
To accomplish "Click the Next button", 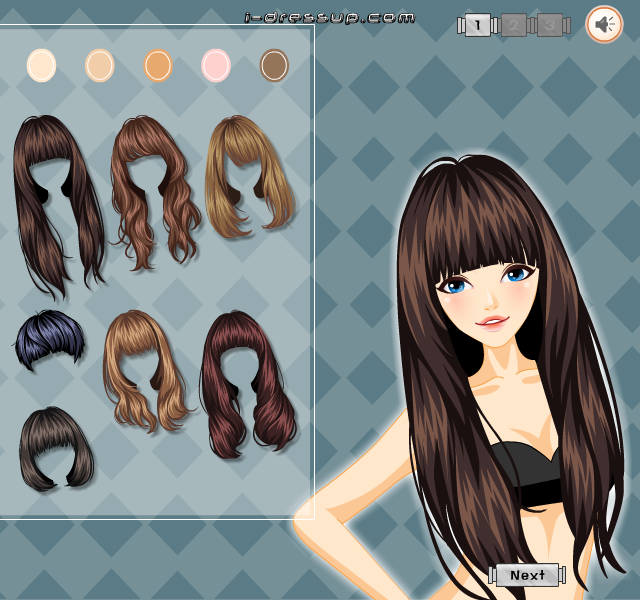I will pyautogui.click(x=527, y=575).
